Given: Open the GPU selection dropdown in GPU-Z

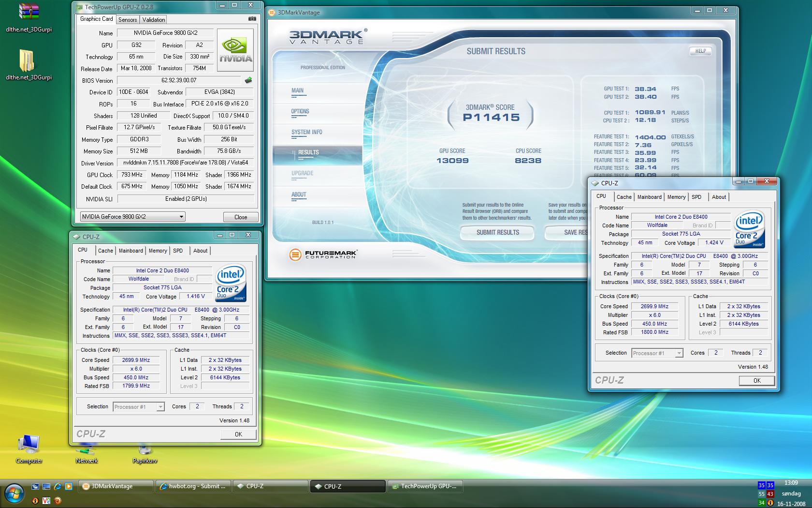Looking at the screenshot, I should tap(132, 216).
